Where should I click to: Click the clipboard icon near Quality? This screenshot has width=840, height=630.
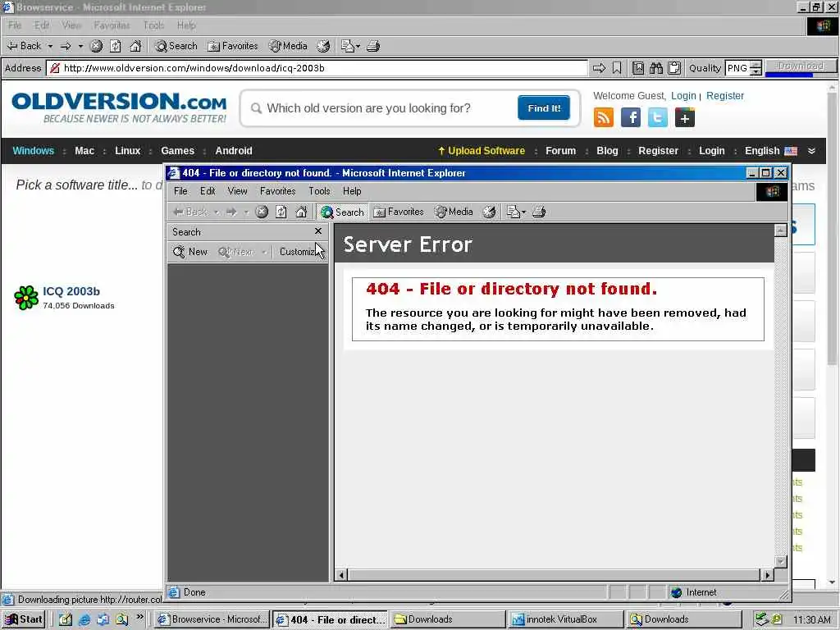pyautogui.click(x=674, y=68)
